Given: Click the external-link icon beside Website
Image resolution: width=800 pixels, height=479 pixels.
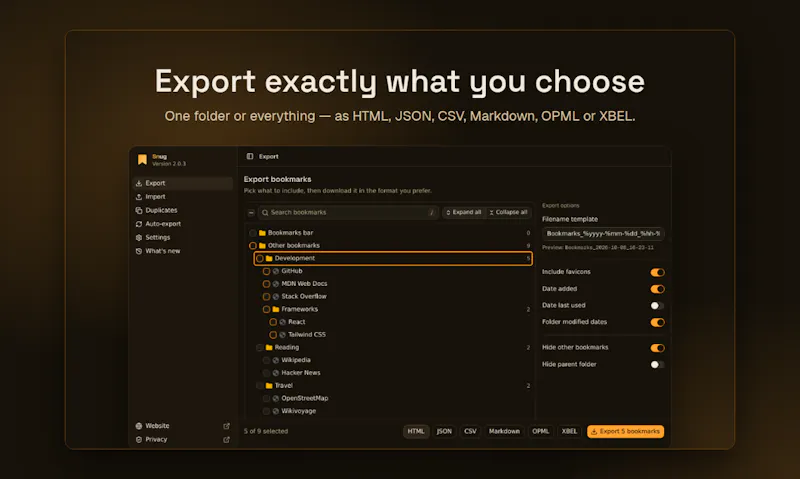Looking at the screenshot, I should (x=227, y=426).
